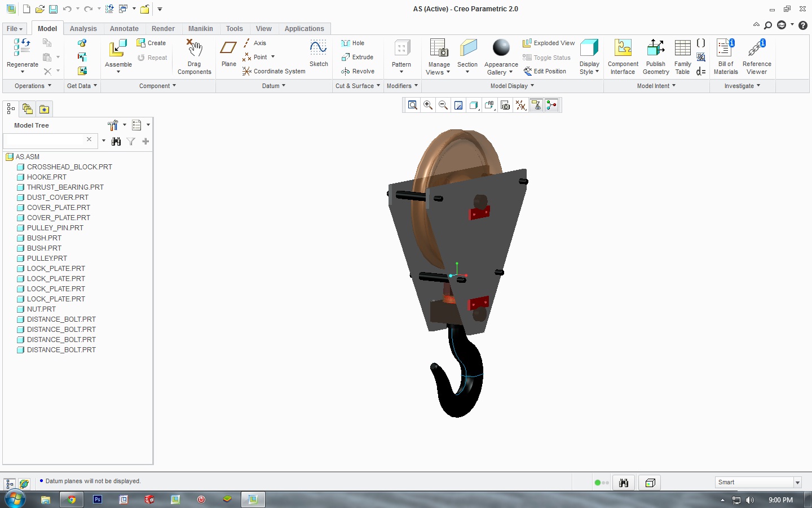This screenshot has width=812, height=508.
Task: Click the Refit zoom icon in graphics toolbar
Action: [x=413, y=105]
